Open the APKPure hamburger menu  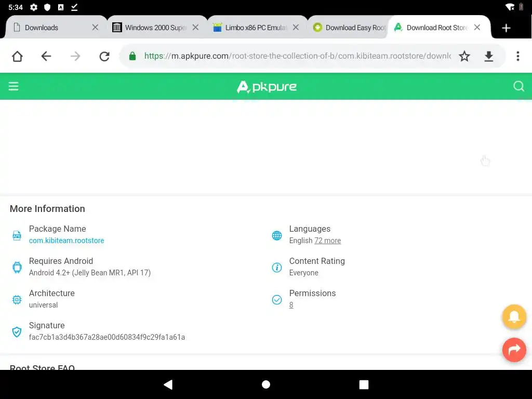point(14,86)
